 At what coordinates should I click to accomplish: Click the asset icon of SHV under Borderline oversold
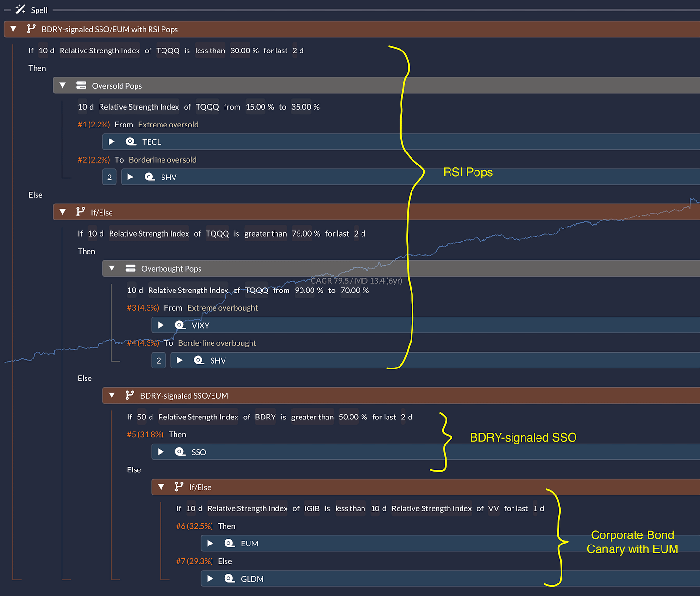(x=150, y=177)
